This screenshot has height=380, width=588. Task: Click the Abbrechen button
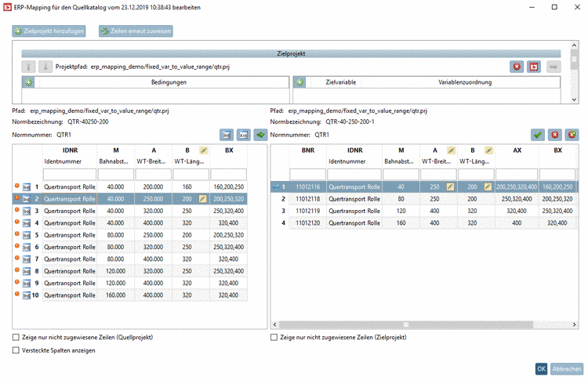click(566, 369)
